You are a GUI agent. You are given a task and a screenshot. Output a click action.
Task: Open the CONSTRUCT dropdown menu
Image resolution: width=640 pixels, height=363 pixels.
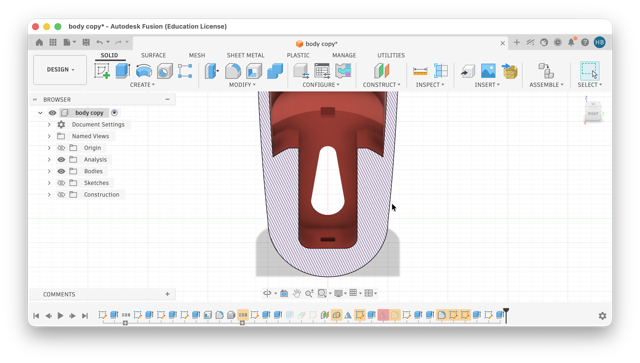tap(382, 85)
